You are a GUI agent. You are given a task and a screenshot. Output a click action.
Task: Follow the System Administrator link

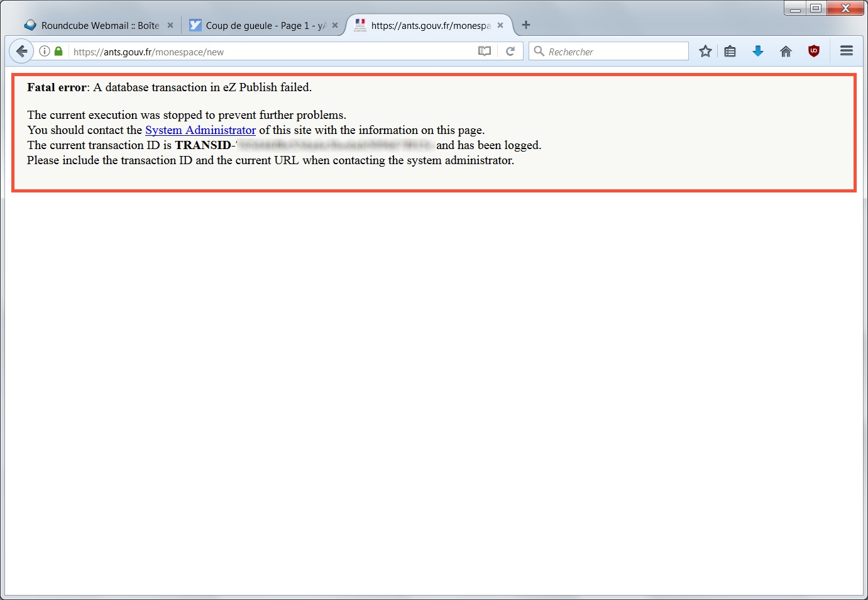(201, 130)
